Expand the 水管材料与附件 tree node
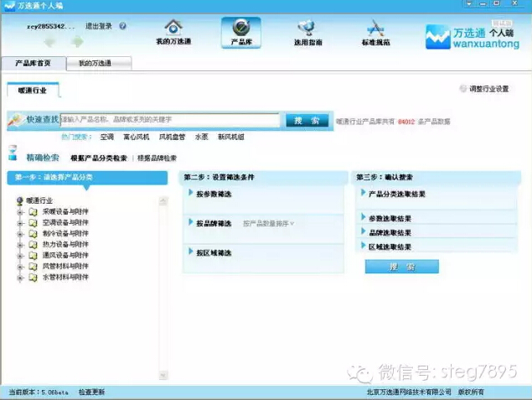The image size is (532, 400). pos(20,278)
